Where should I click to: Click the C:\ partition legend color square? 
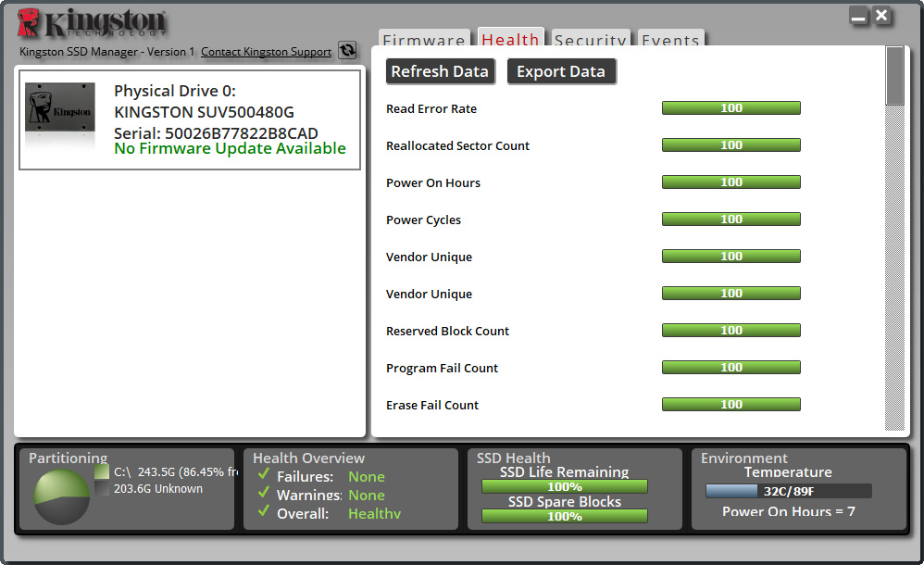tap(102, 472)
